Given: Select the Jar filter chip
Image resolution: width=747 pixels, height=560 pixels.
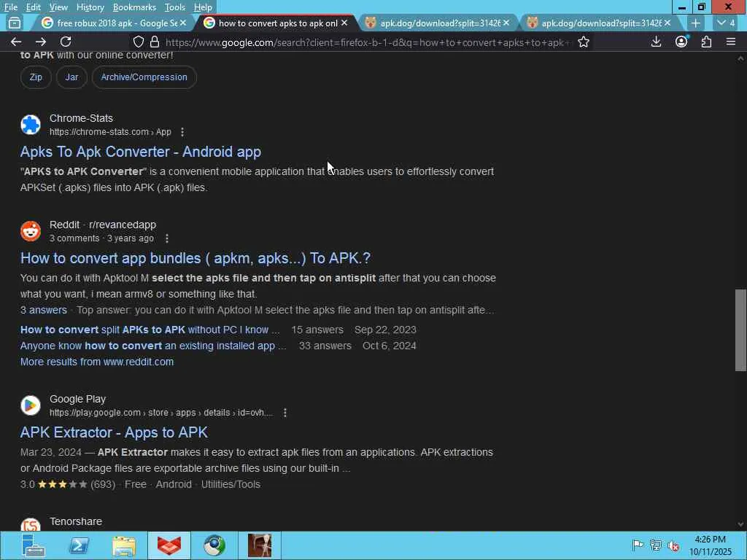Looking at the screenshot, I should coord(71,77).
